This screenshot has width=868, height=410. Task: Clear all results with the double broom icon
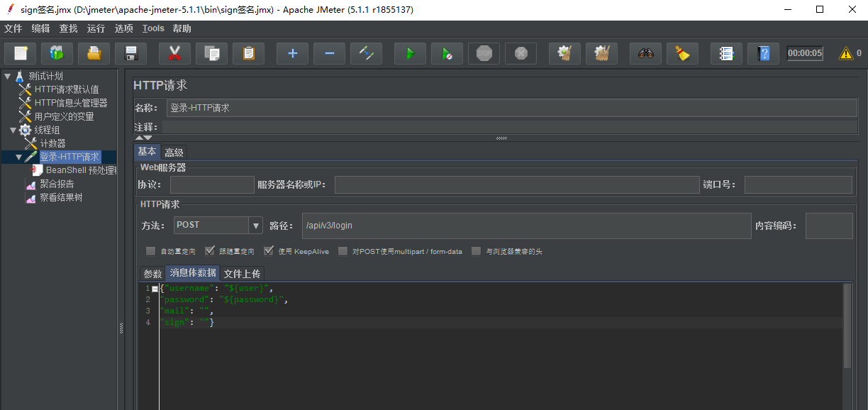click(x=601, y=53)
